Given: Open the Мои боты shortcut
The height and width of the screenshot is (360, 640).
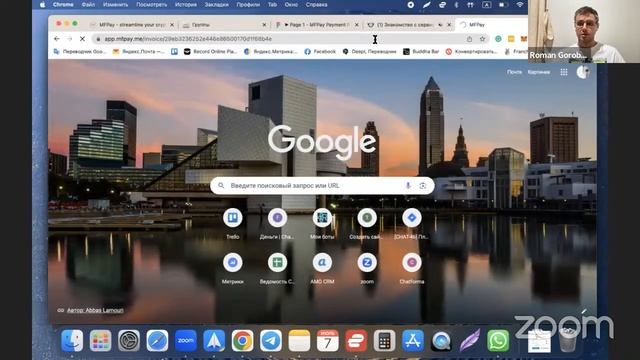Looking at the screenshot, I should (x=322, y=222).
